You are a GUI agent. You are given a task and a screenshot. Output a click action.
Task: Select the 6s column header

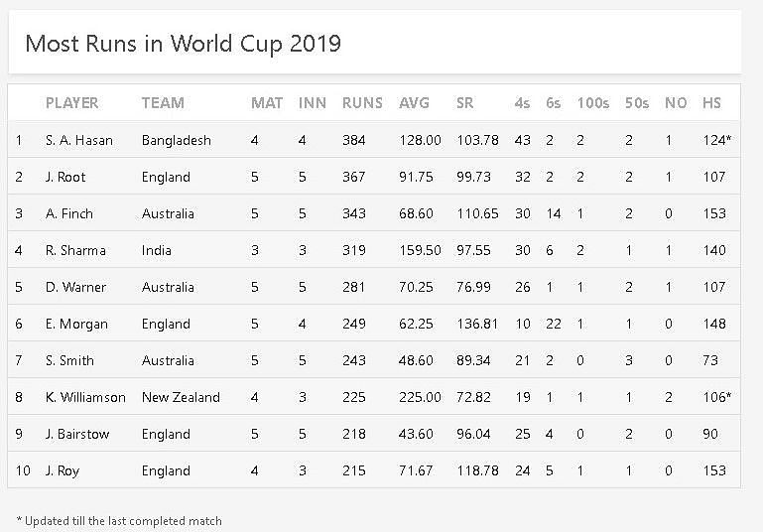553,103
